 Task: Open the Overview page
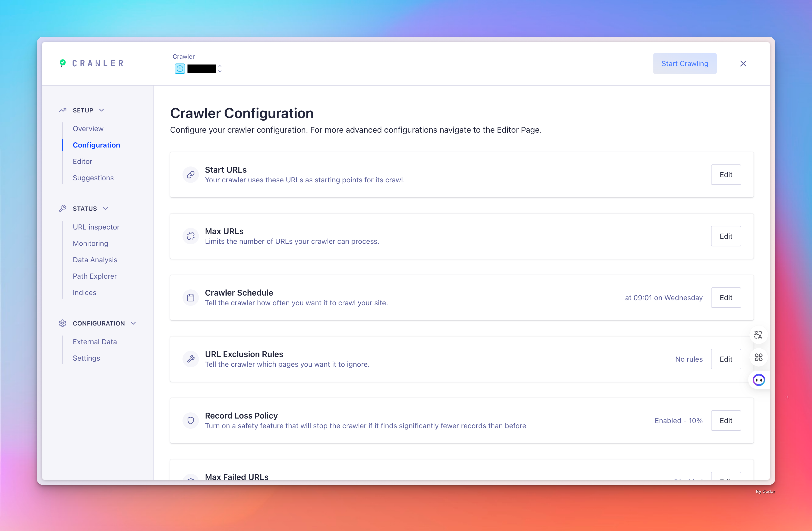point(88,129)
